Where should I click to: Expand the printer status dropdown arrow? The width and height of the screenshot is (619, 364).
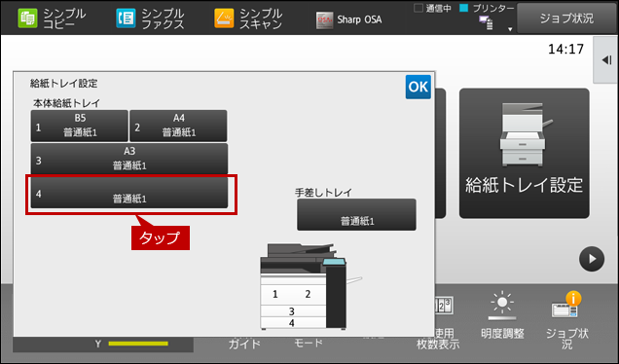(510, 29)
